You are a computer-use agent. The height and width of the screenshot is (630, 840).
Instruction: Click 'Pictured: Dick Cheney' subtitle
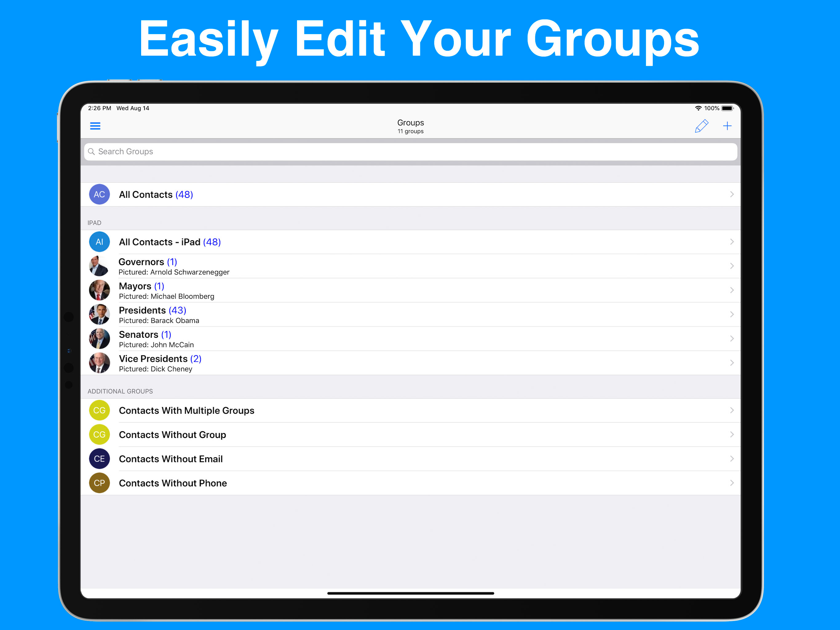(156, 370)
